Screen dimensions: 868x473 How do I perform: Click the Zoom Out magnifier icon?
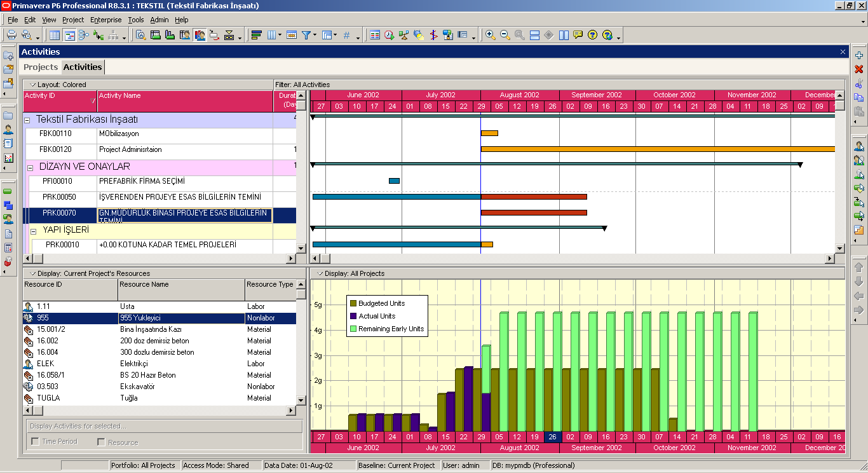[x=505, y=35]
